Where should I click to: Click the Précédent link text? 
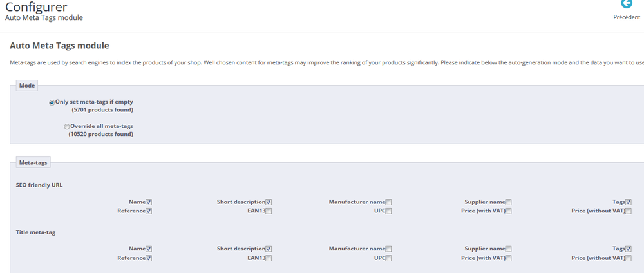click(x=627, y=17)
